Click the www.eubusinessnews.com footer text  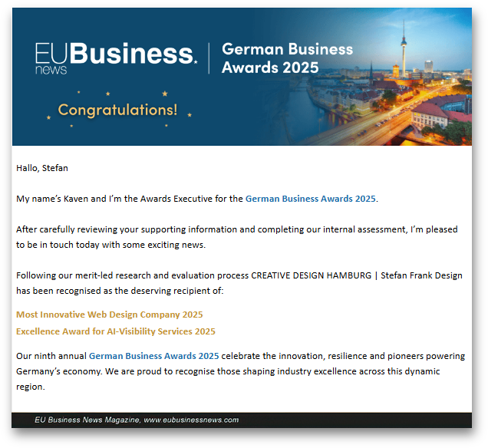click(191, 420)
